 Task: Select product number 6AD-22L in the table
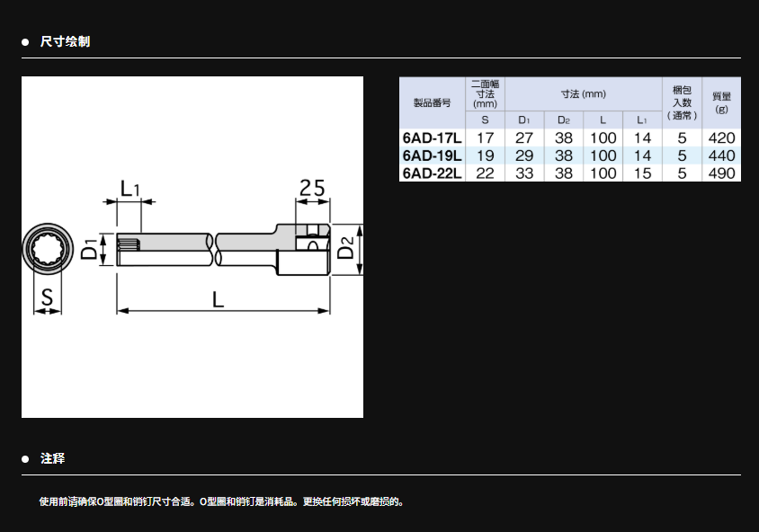(x=432, y=173)
